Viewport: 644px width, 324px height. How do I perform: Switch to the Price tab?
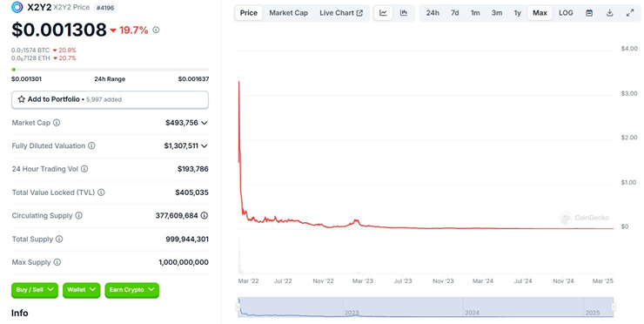point(249,13)
